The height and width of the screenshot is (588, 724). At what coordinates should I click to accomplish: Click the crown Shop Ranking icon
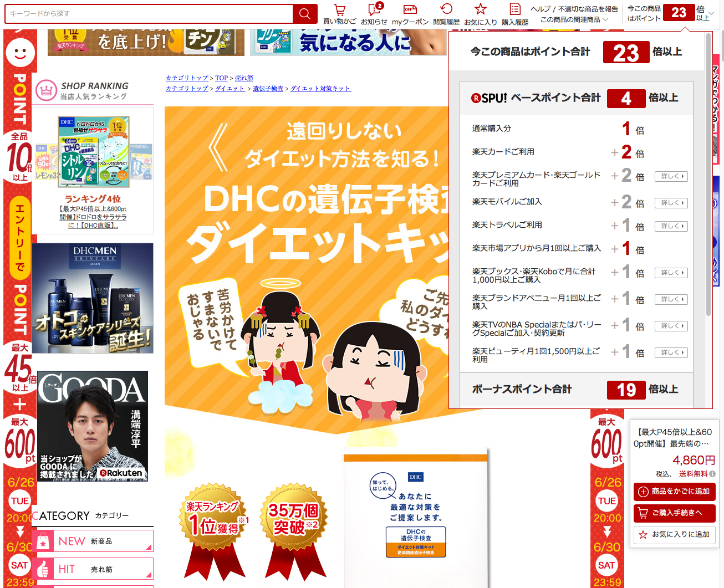(x=46, y=90)
